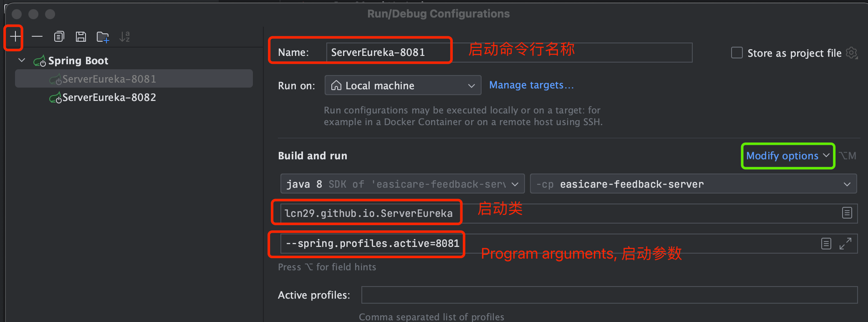This screenshot has width=868, height=322.
Task: Click the Spring Boot icon beside ServerEureka-8082
Action: [x=56, y=98]
